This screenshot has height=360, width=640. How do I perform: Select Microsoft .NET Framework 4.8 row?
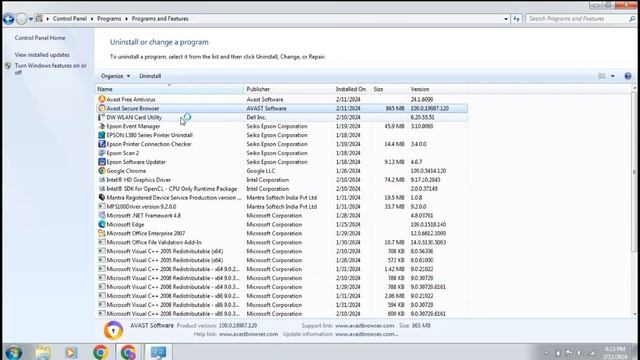[x=282, y=216]
